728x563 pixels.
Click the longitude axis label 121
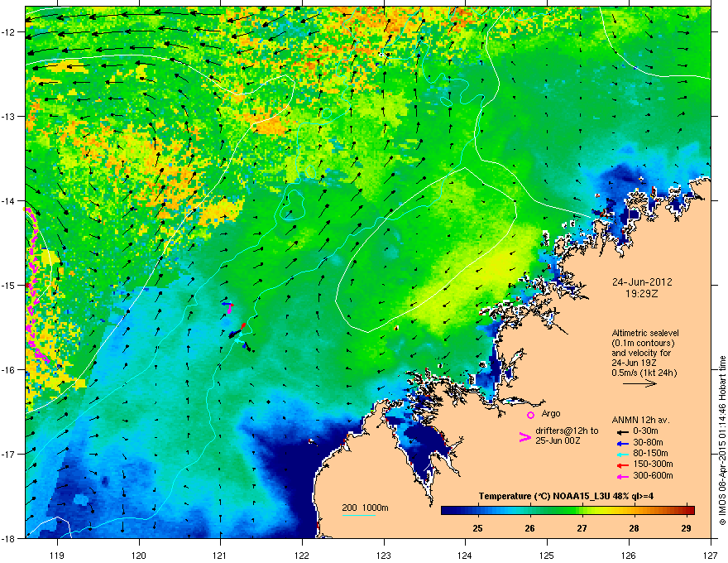click(220, 555)
